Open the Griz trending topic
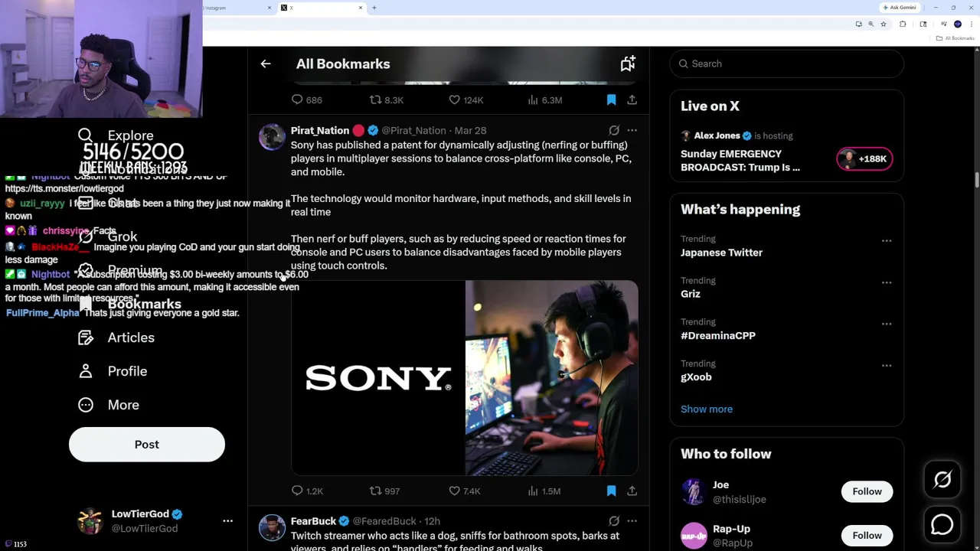This screenshot has width=980, height=551. [691, 294]
